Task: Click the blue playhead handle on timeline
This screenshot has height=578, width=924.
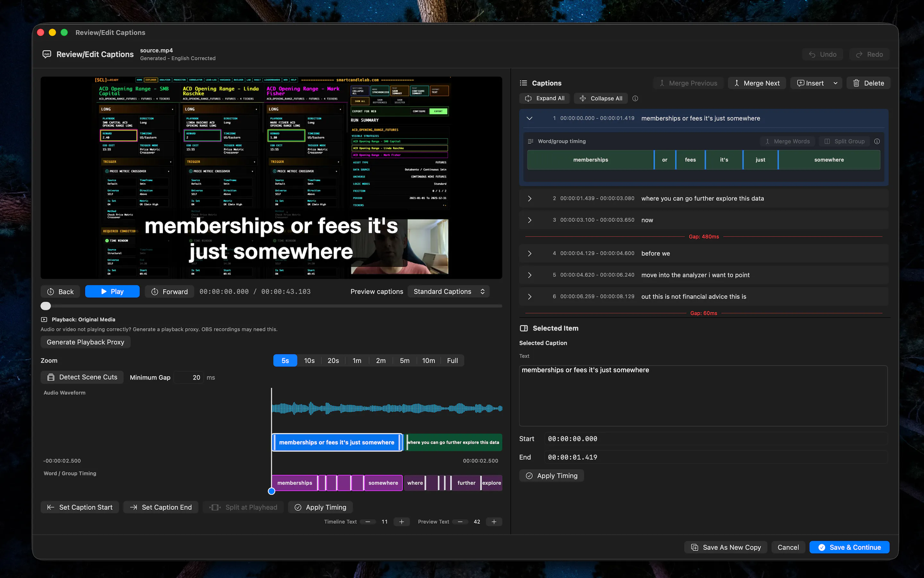Action: pyautogui.click(x=271, y=491)
